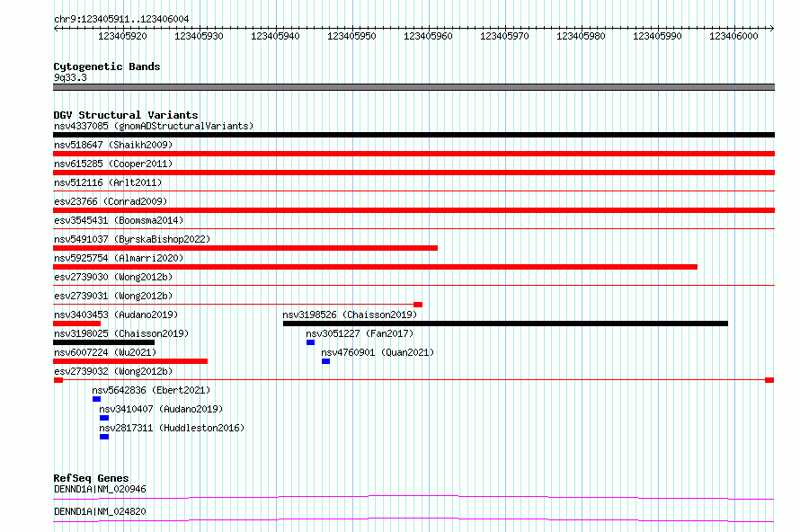
Task: Click the red bar under nsv3403453
Action: coord(77,324)
